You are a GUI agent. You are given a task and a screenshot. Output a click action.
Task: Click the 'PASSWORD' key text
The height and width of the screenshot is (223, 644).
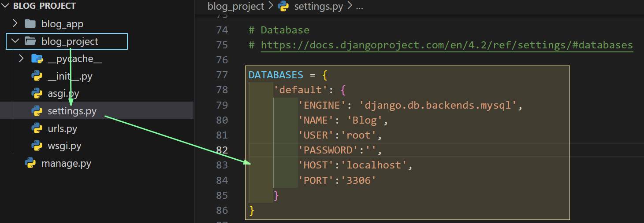click(329, 150)
